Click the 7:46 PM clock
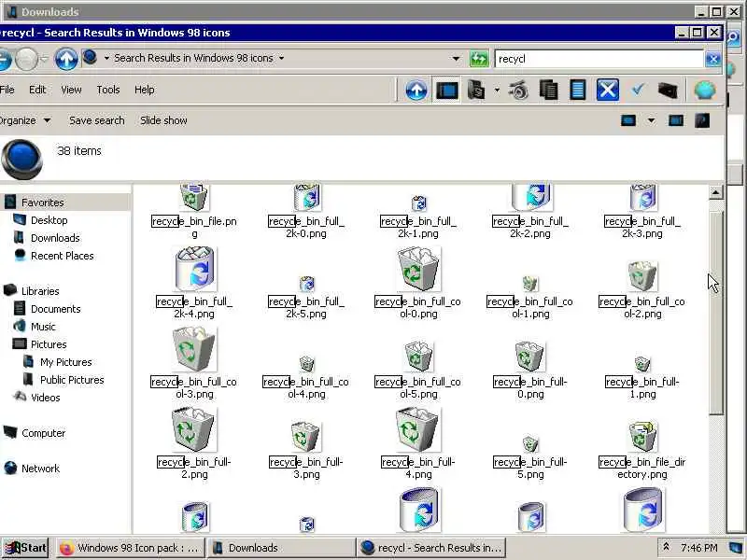 click(698, 548)
